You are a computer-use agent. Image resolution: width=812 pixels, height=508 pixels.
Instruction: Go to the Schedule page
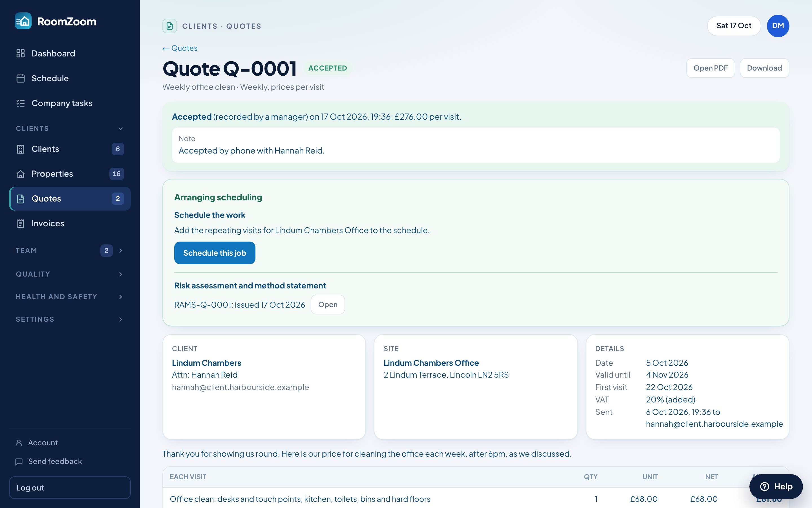pyautogui.click(x=70, y=78)
